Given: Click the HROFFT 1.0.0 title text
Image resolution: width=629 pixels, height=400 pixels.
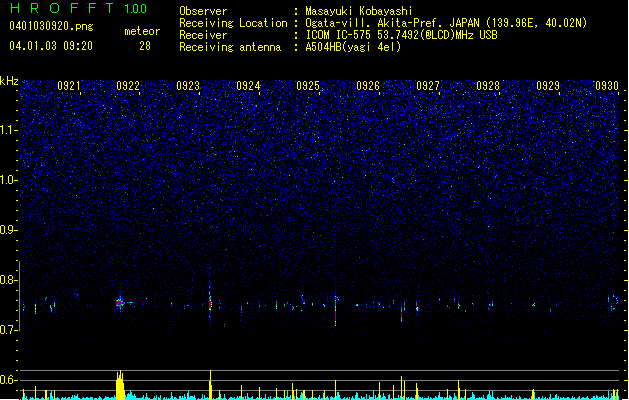Looking at the screenshot, I should coord(79,8).
